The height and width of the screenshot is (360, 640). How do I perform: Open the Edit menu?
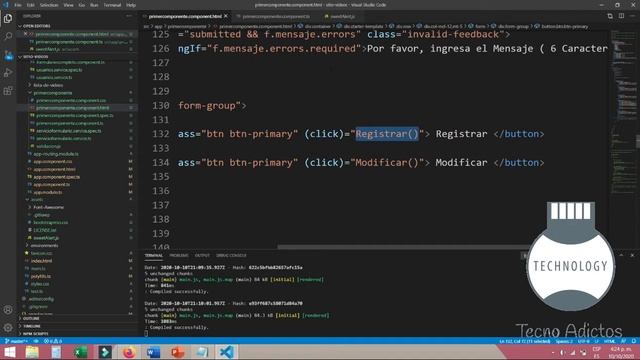[31, 5]
